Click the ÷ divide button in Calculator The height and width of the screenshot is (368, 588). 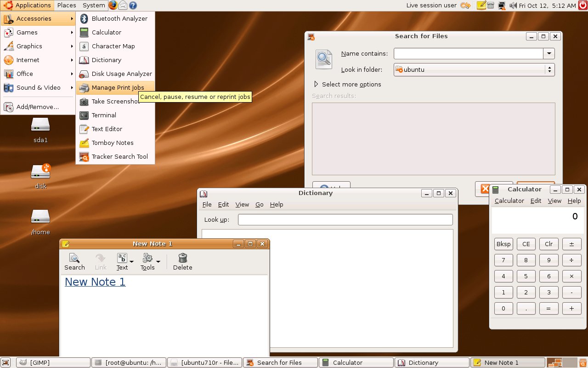click(571, 260)
